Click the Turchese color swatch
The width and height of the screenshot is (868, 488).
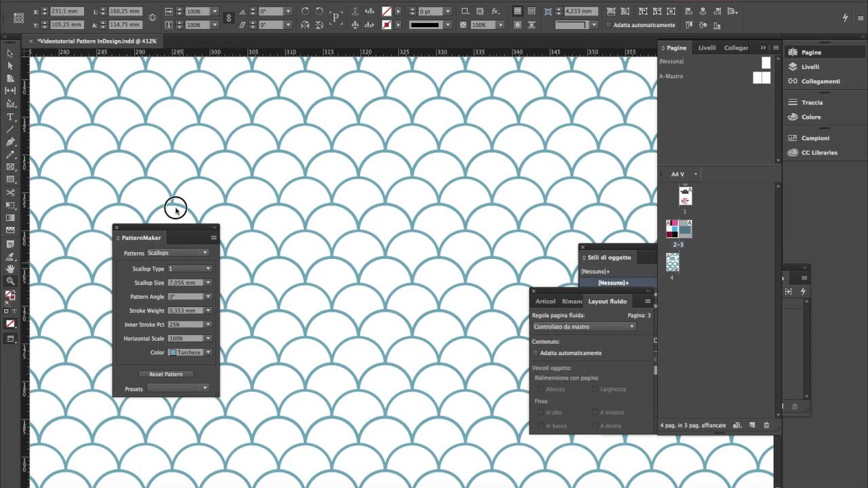(172, 352)
